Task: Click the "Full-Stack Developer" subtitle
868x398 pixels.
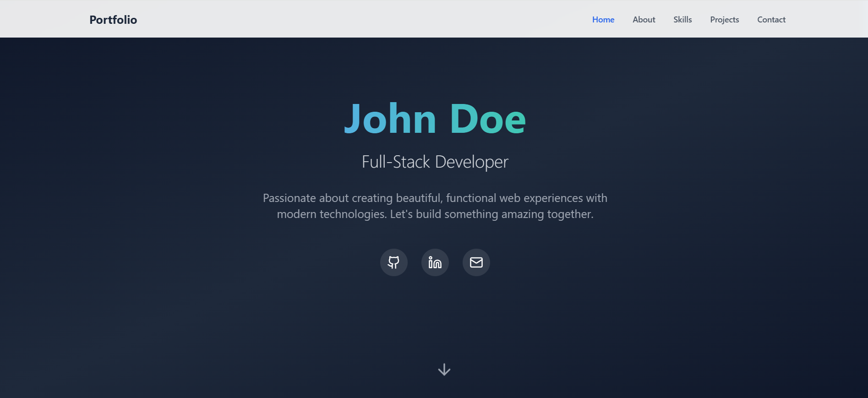Action: point(435,162)
